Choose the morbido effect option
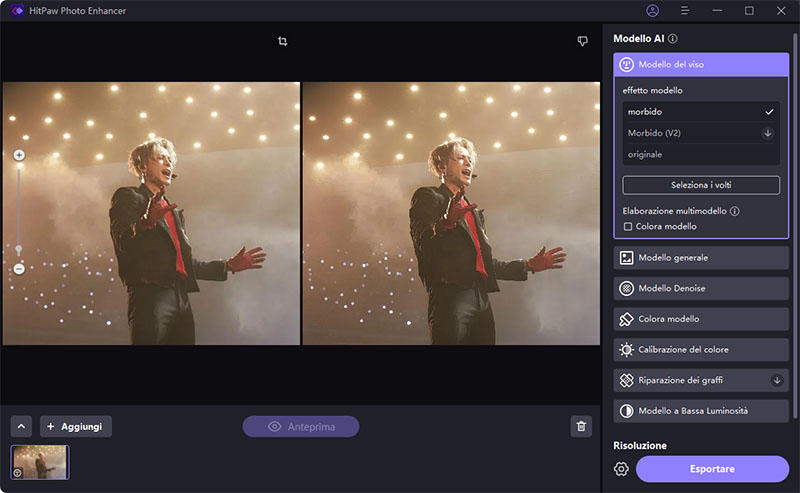This screenshot has height=493, width=800. (x=700, y=111)
